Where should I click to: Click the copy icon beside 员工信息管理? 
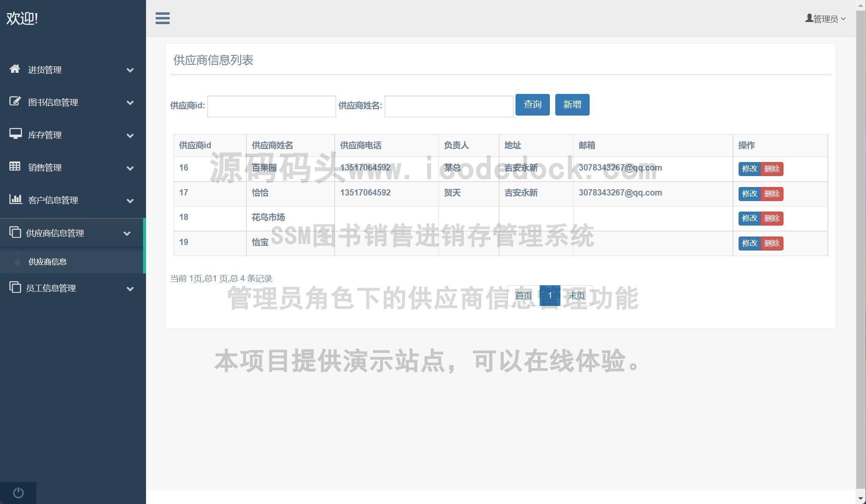coord(15,287)
